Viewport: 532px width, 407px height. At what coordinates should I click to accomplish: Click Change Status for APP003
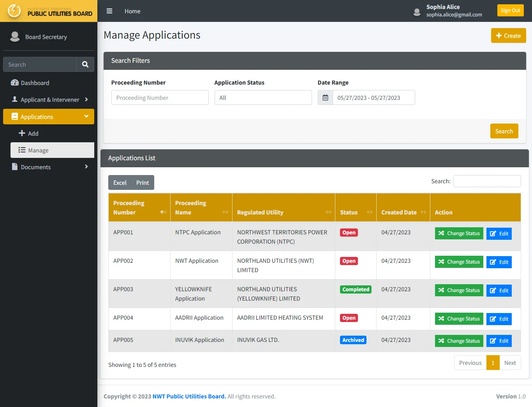pyautogui.click(x=459, y=290)
